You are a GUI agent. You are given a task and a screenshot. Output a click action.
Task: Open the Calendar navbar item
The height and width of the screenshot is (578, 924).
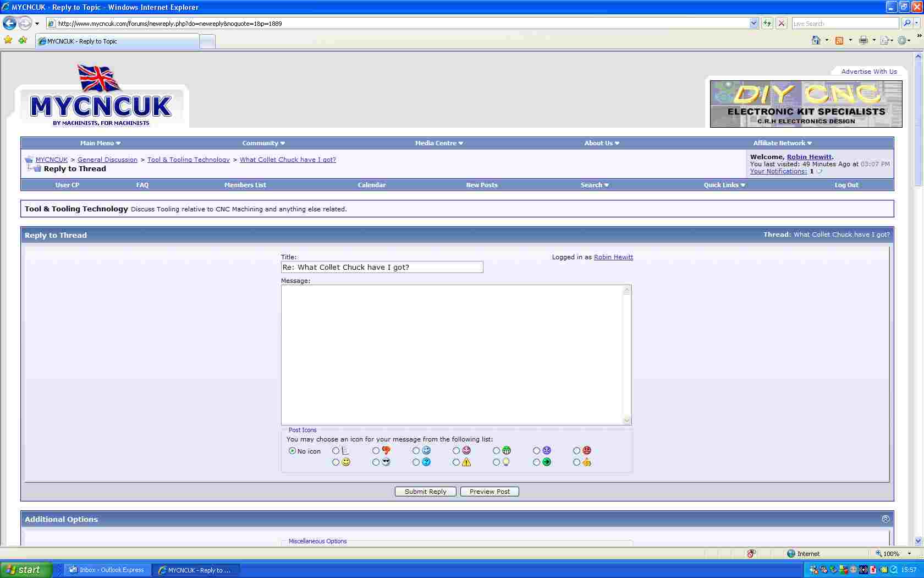[x=372, y=185]
